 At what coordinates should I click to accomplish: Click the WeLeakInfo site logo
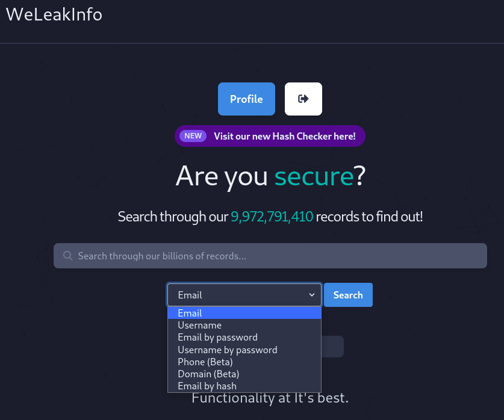54,14
